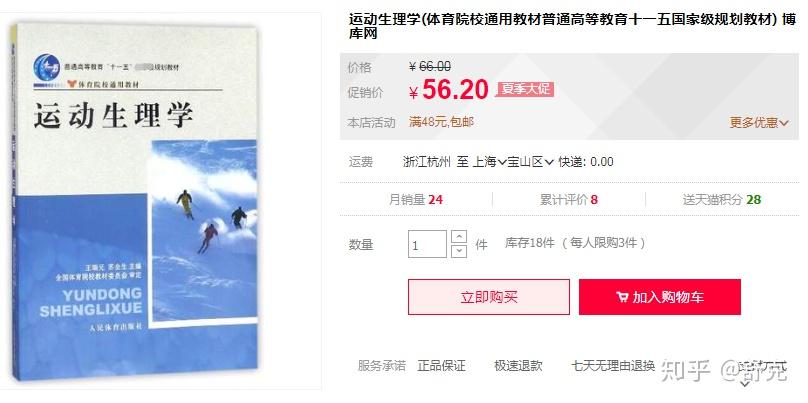Screen dimensions: 808x403
Task: Click the shopping cart icon in 加入购物车
Action: tap(622, 297)
